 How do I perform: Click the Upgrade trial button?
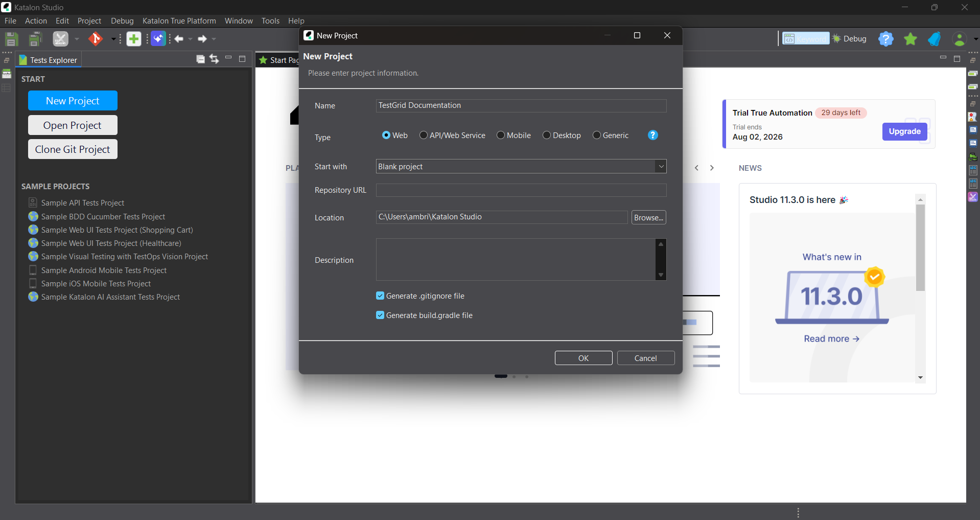(904, 131)
